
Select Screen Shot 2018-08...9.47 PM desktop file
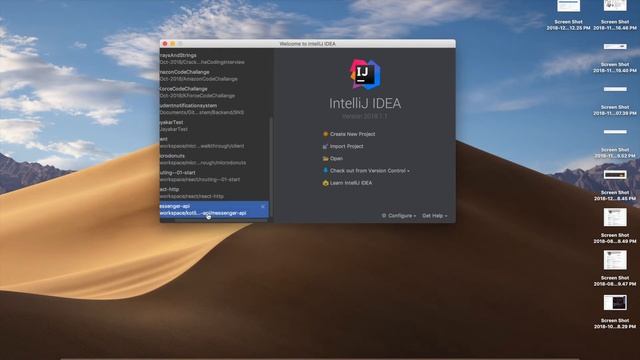[615, 269]
